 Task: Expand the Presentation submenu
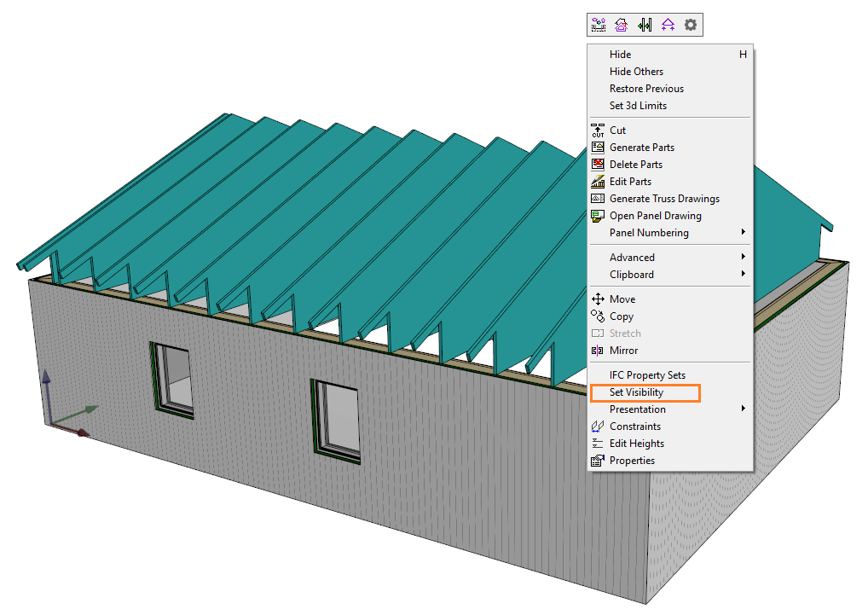point(638,409)
